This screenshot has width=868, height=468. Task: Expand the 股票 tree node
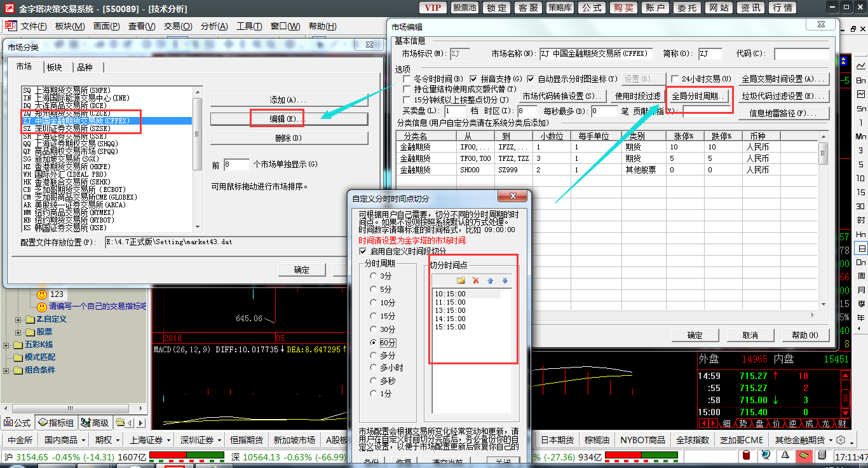pyautogui.click(x=18, y=332)
